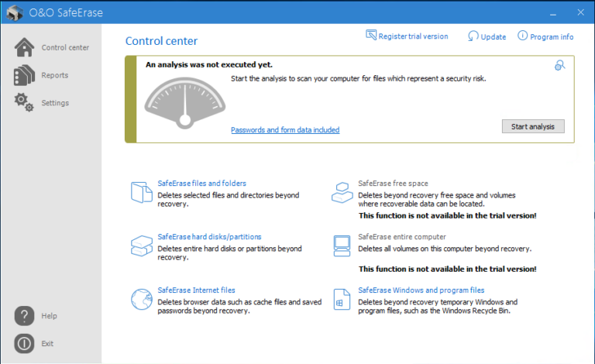Click the SafeErase files and folders icon

142,192
